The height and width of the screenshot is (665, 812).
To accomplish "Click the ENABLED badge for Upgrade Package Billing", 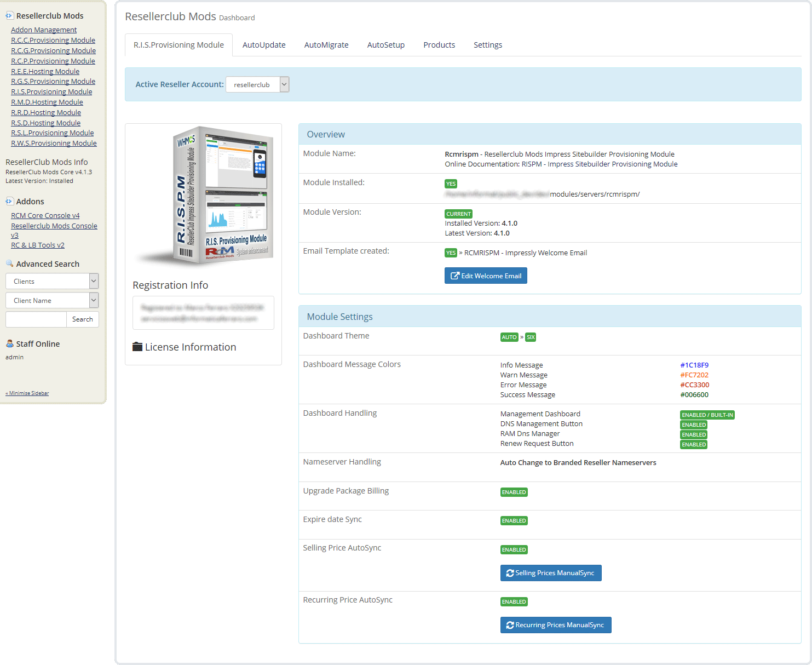I will [514, 492].
